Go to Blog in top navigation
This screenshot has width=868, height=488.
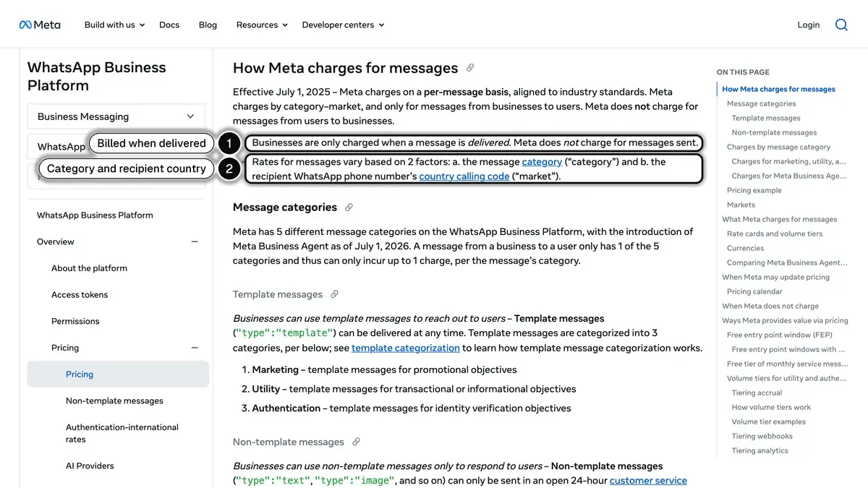208,25
